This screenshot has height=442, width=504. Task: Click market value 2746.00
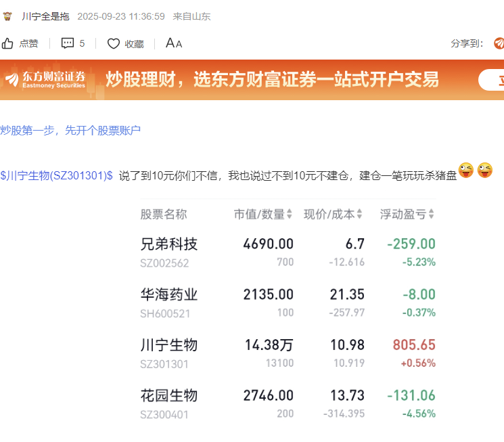269,396
